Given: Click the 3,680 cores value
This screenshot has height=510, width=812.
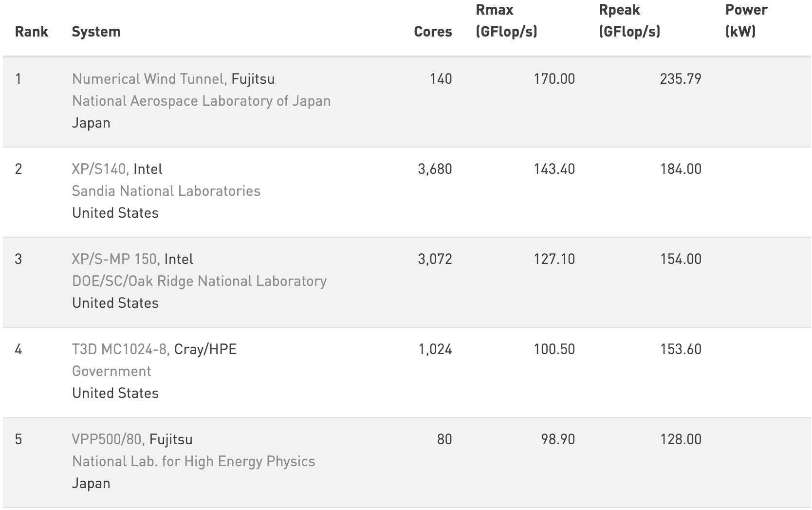Looking at the screenshot, I should coord(435,169).
